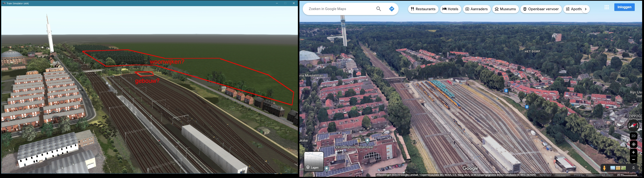The image size is (644, 178).
Task: Select the green hillside imagery thumbnail
Action: 623,168
